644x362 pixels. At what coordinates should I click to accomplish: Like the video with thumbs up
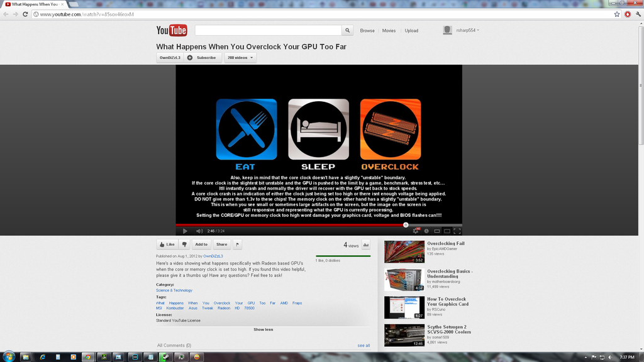tap(168, 244)
